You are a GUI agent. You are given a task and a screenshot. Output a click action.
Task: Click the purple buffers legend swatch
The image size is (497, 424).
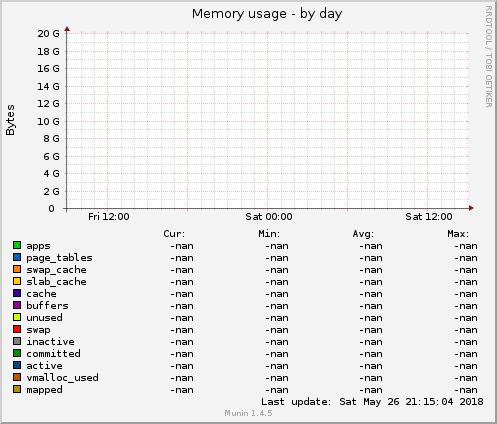(17, 305)
